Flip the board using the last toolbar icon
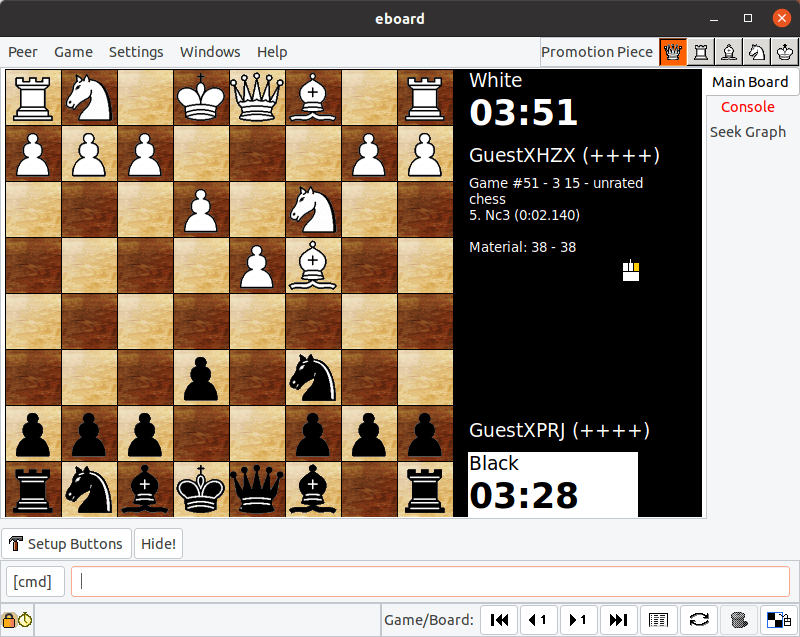800x637 pixels. tap(778, 620)
